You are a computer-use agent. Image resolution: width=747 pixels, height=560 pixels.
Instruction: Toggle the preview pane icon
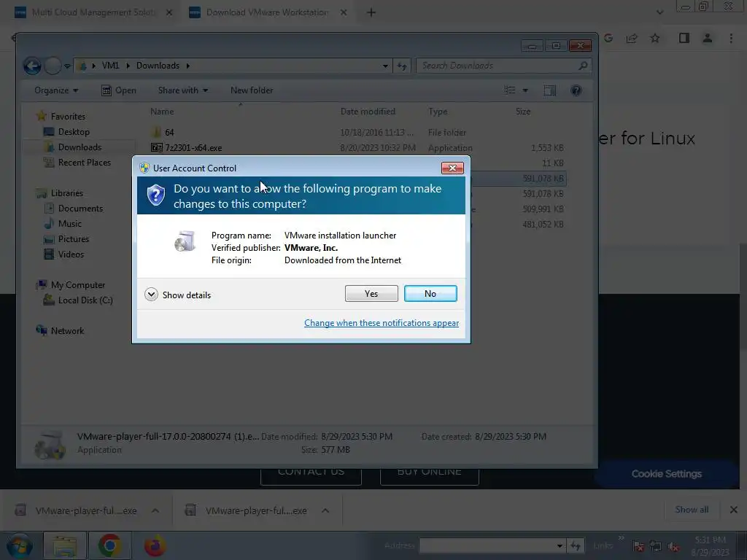[x=550, y=90]
